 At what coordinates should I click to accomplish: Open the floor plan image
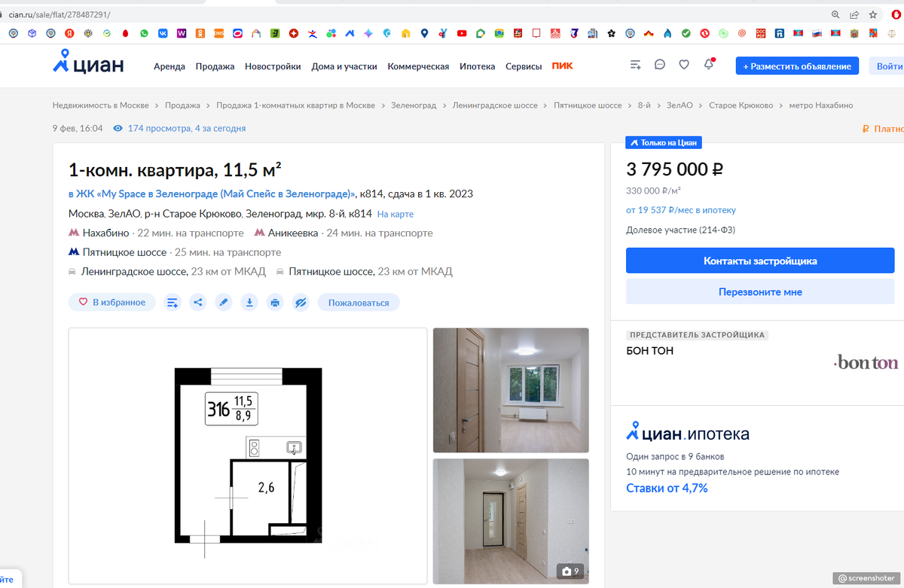pos(248,456)
